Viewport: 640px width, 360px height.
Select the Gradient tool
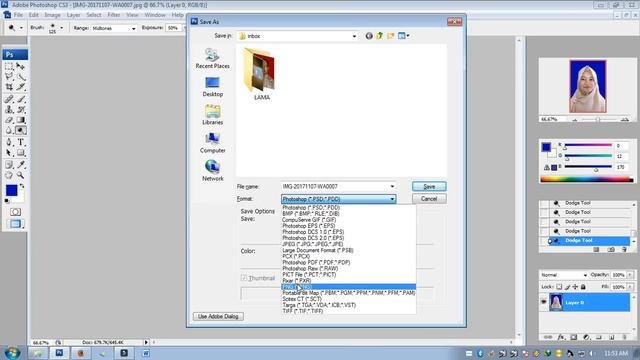pyautogui.click(x=20, y=120)
